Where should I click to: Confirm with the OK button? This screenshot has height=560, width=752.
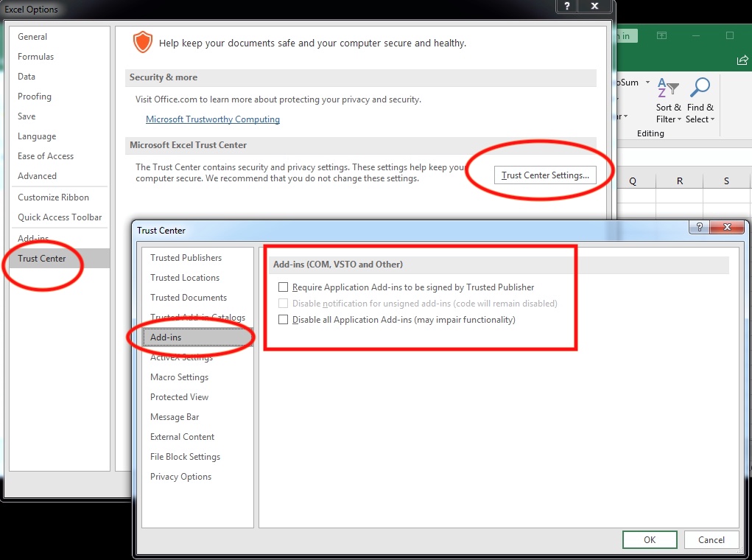[x=649, y=539]
